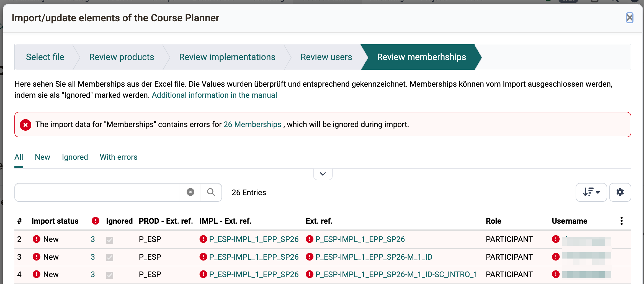Sort by Import status column
The width and height of the screenshot is (644, 284).
[x=55, y=221]
